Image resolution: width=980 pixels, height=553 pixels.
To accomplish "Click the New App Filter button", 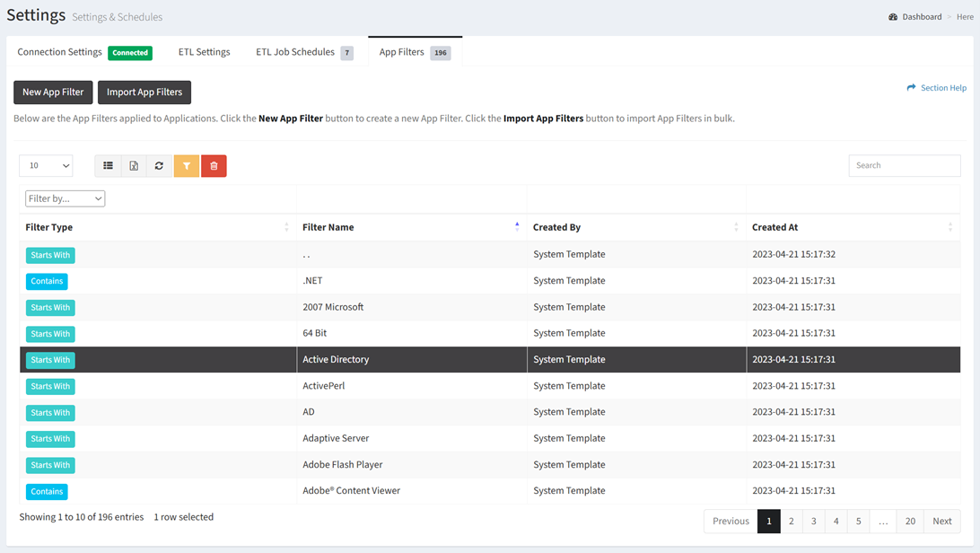I will [x=53, y=92].
